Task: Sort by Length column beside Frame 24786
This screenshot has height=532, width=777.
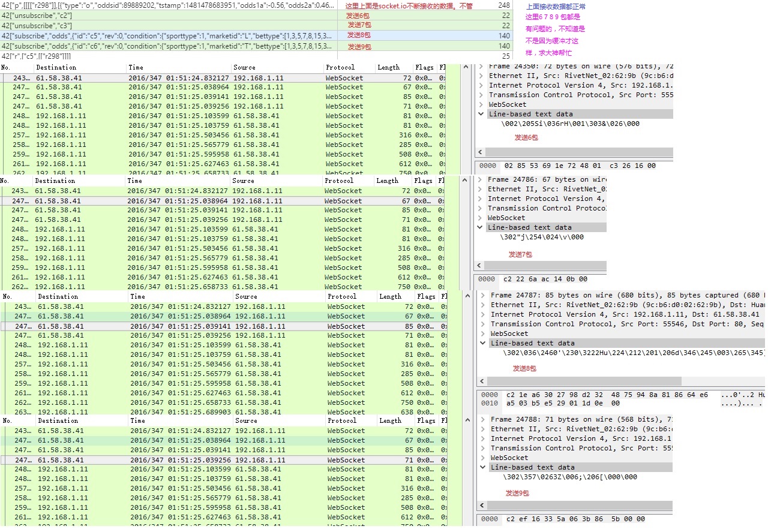Action: [388, 181]
